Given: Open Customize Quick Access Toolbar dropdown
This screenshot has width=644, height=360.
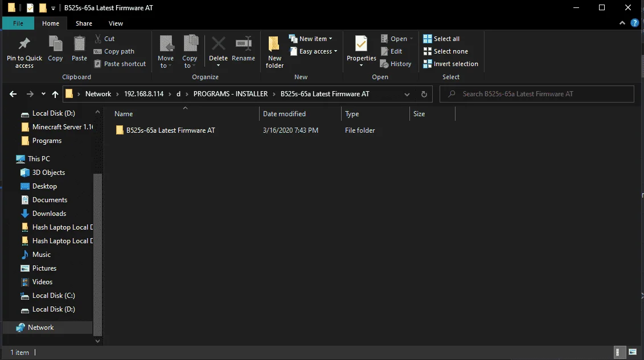Looking at the screenshot, I should tap(53, 8).
